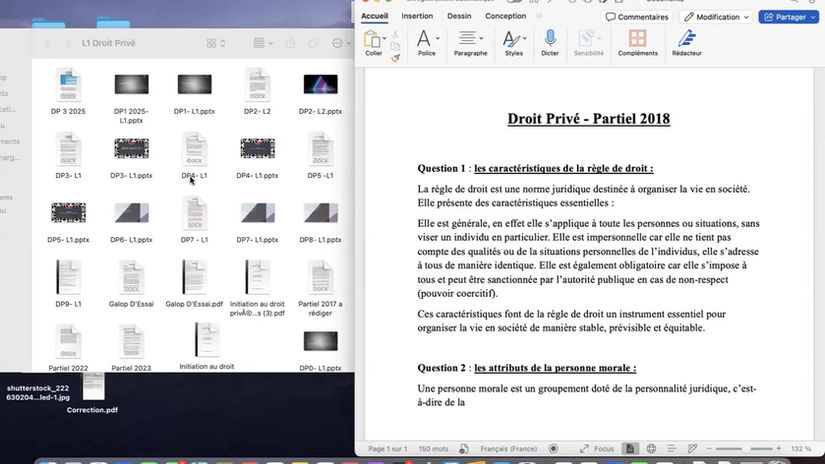This screenshot has height=464, width=825.
Task: Switch to the Insertion tab
Action: point(417,16)
